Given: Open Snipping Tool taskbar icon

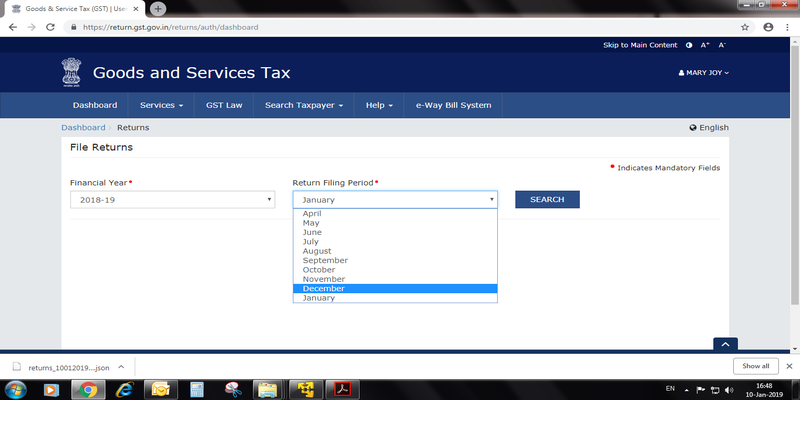Looking at the screenshot, I should coord(233,390).
